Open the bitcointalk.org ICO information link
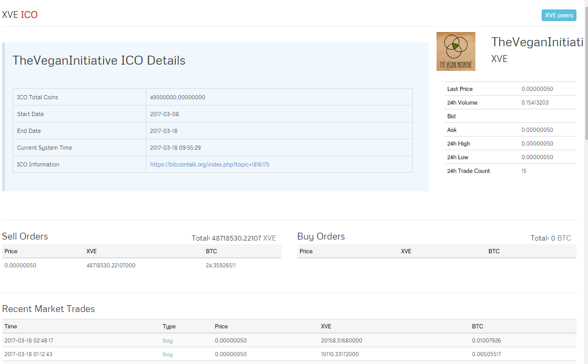Screen dimensions: 588x364 coord(210,164)
